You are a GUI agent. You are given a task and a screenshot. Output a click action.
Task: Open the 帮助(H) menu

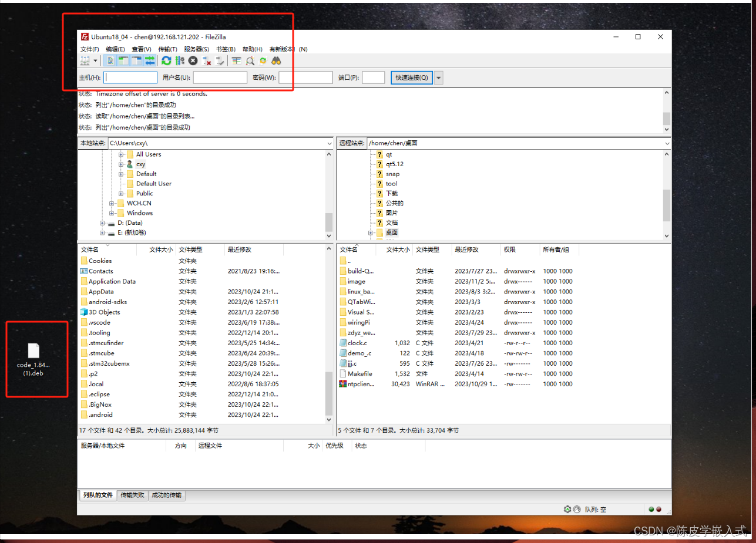tap(253, 49)
